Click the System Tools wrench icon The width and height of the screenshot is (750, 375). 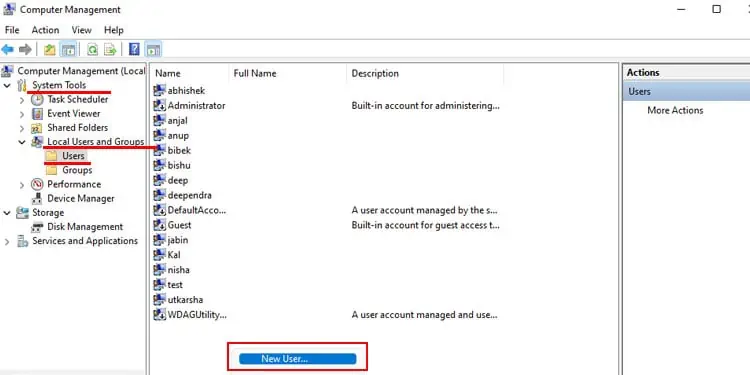(x=22, y=86)
